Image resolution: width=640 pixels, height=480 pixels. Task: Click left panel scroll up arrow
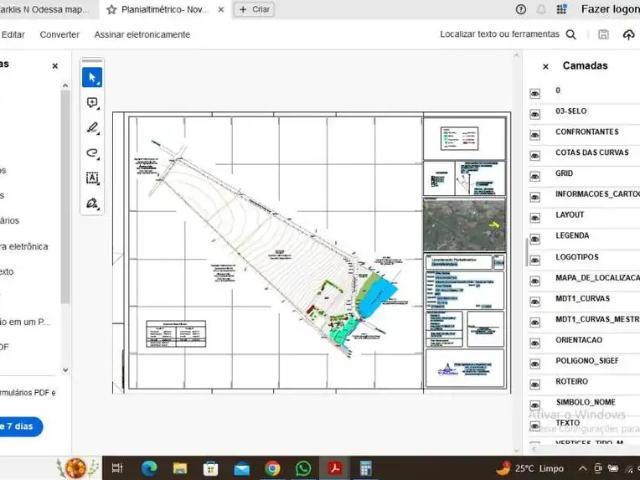click(x=65, y=85)
